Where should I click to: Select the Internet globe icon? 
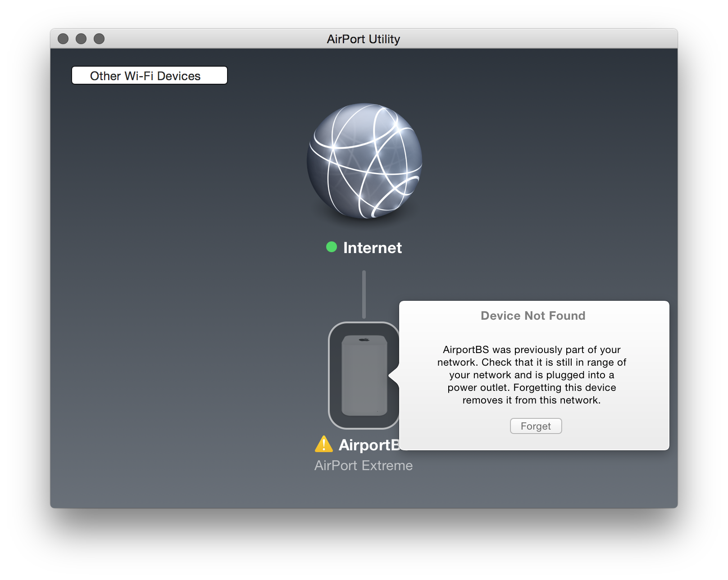(364, 161)
